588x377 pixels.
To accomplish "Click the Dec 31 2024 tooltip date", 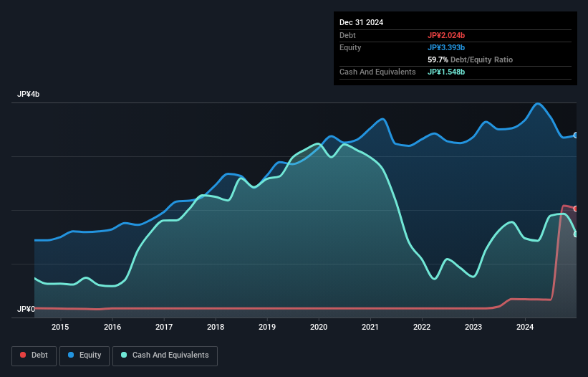I will coord(361,22).
